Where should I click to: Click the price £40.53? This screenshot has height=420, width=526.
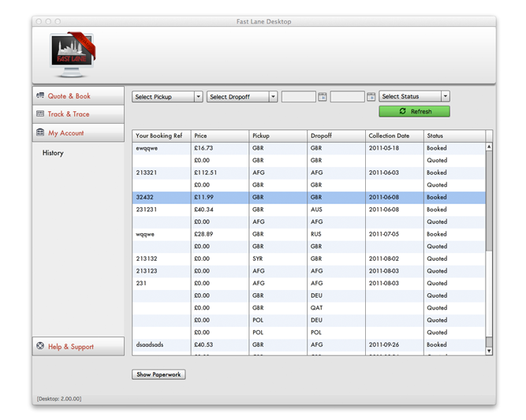click(x=203, y=344)
